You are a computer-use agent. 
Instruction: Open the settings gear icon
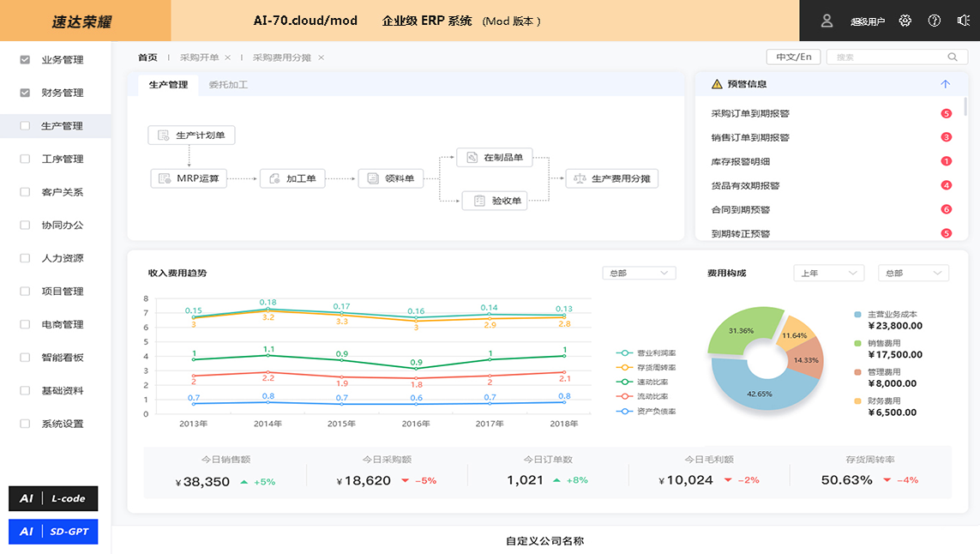tap(905, 21)
